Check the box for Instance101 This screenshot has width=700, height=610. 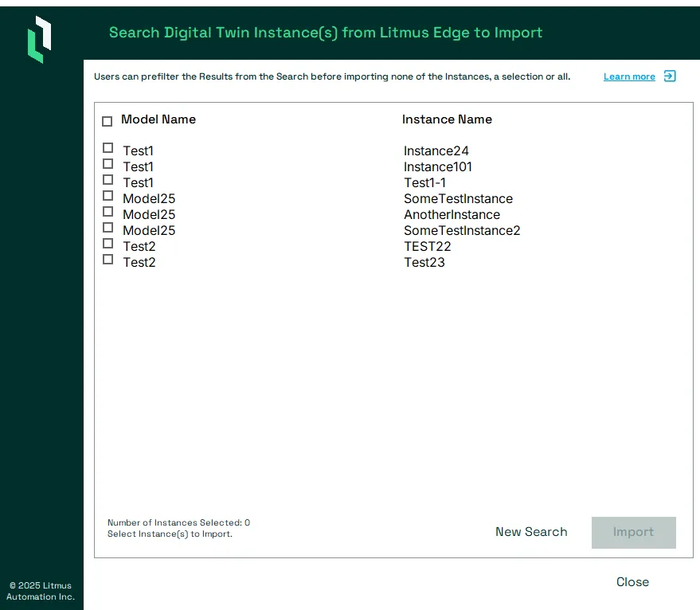click(x=108, y=164)
